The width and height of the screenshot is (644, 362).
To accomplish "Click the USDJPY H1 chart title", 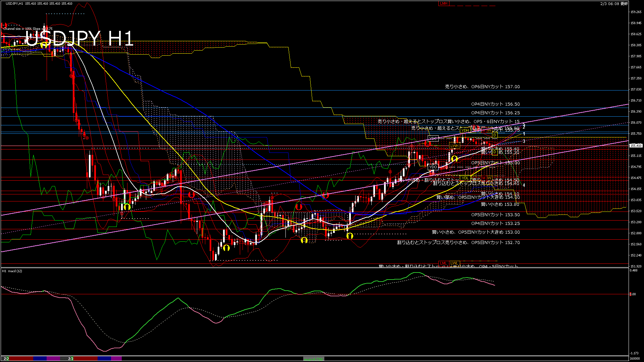I will (79, 39).
